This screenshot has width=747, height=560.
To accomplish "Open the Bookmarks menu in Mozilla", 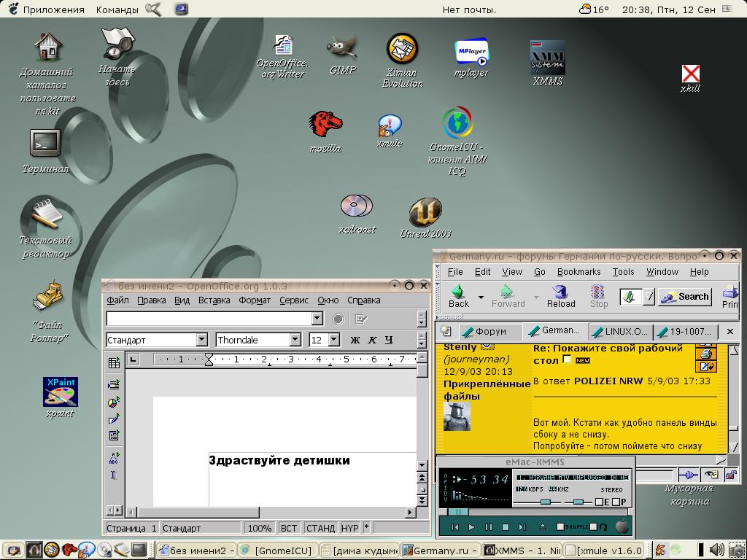I will pyautogui.click(x=578, y=272).
